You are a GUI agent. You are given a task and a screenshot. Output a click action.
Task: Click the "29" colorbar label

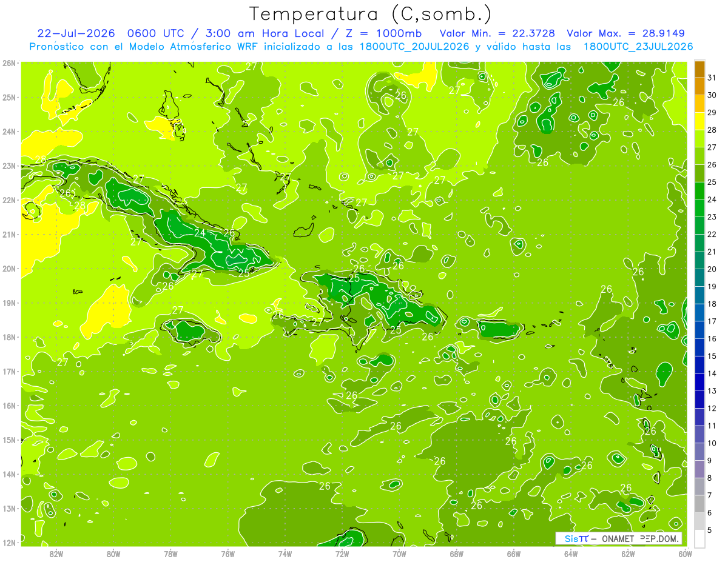coord(712,113)
